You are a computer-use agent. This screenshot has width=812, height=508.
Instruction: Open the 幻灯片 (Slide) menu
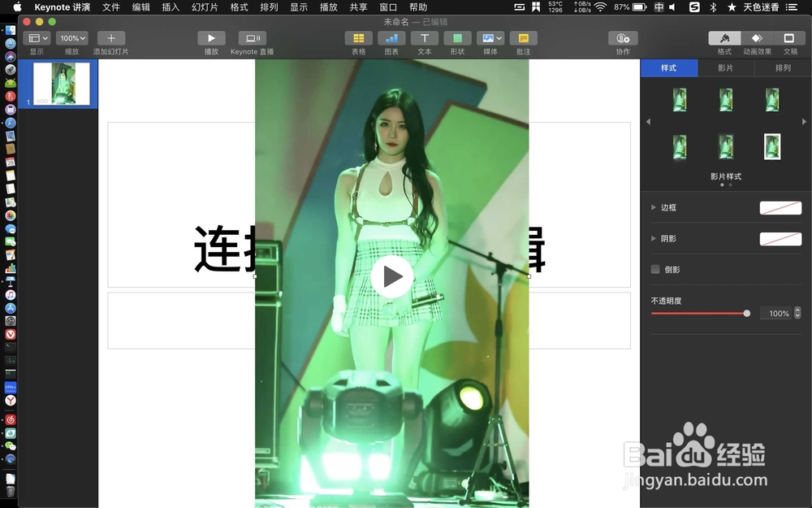(205, 7)
